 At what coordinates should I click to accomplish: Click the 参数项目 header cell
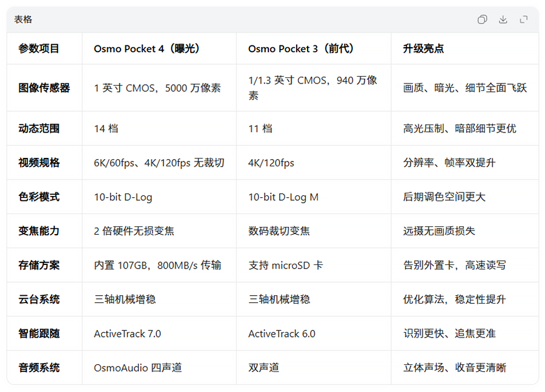(44, 49)
